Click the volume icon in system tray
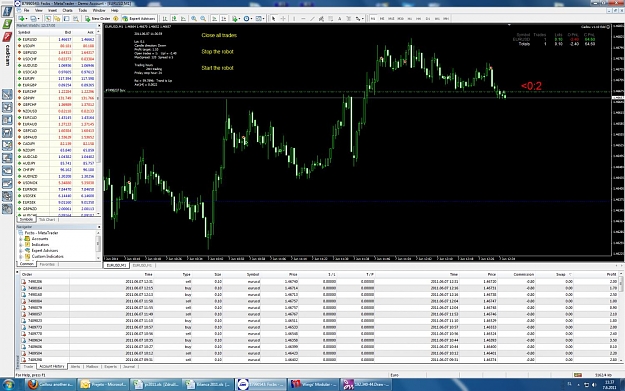 pyautogui.click(x=594, y=385)
